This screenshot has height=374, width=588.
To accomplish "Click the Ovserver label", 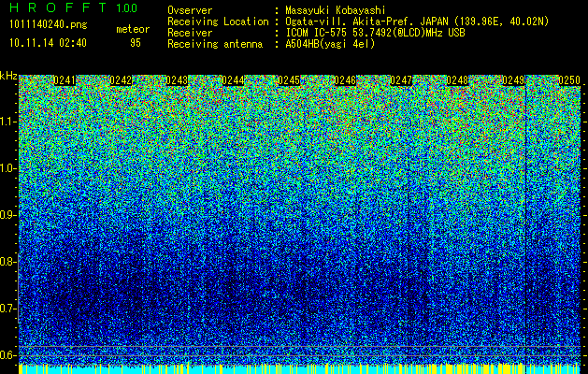I will pyautogui.click(x=190, y=10).
